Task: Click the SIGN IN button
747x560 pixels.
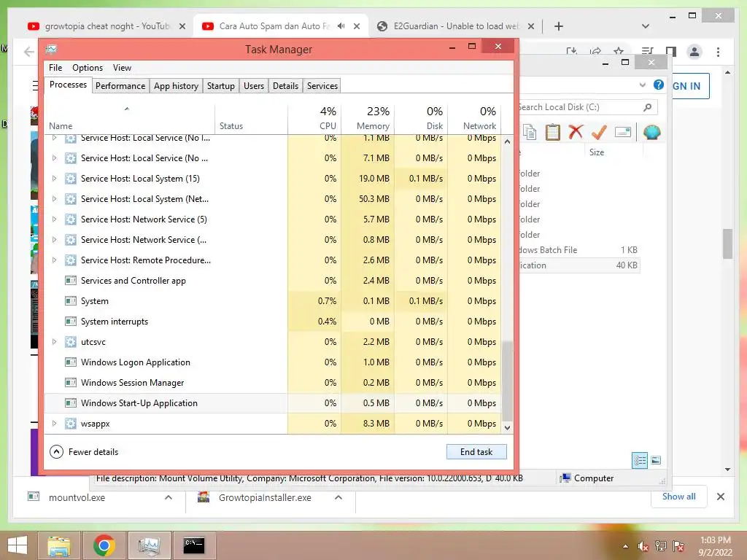Action: click(x=690, y=86)
